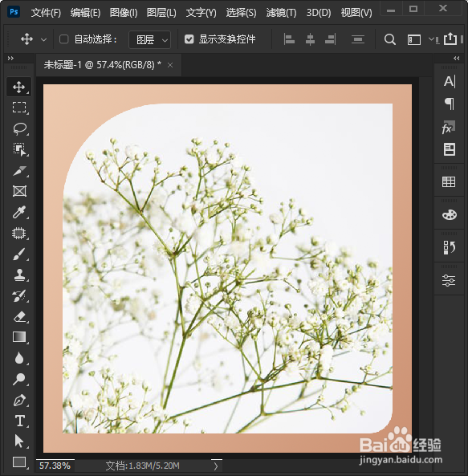Open the 文件(F) menu
Image resolution: width=468 pixels, height=476 pixels.
pyautogui.click(x=46, y=13)
